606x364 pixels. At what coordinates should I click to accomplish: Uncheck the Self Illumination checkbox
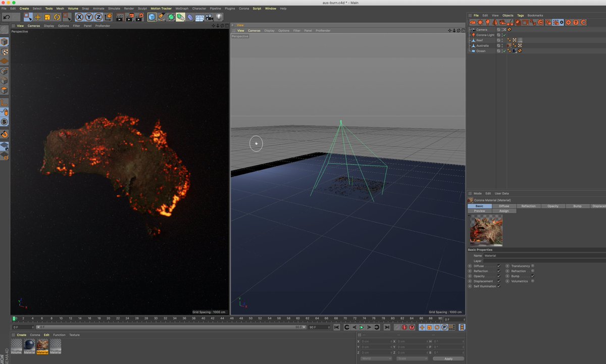click(x=499, y=286)
